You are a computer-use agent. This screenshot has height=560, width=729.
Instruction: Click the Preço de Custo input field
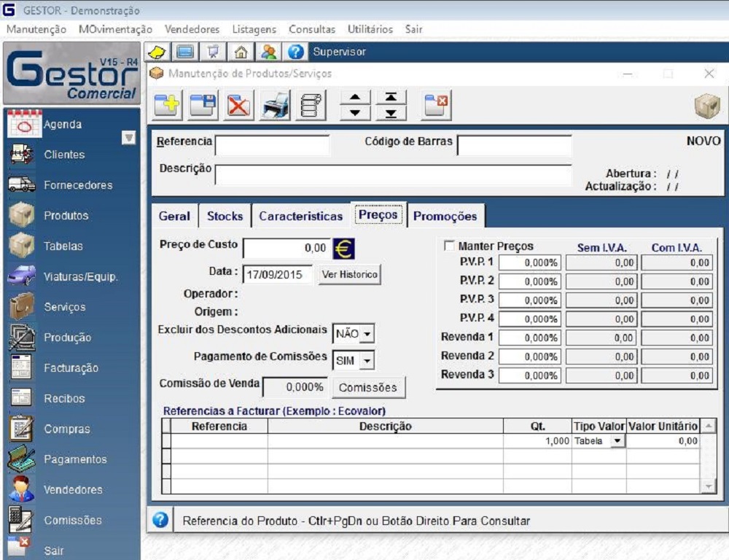click(286, 248)
